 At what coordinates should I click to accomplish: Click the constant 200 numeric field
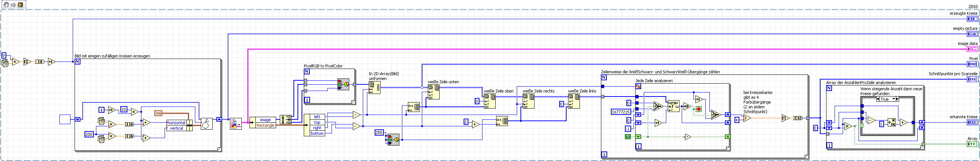pos(89,134)
